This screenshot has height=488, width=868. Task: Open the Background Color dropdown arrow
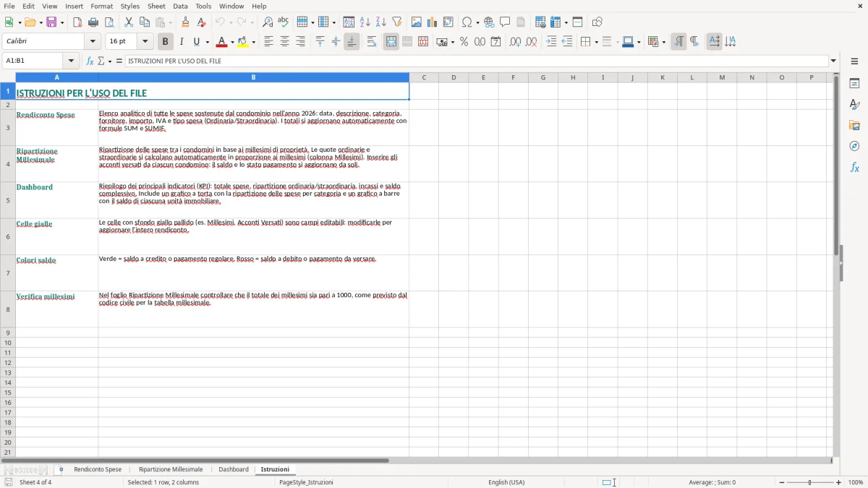pos(253,42)
